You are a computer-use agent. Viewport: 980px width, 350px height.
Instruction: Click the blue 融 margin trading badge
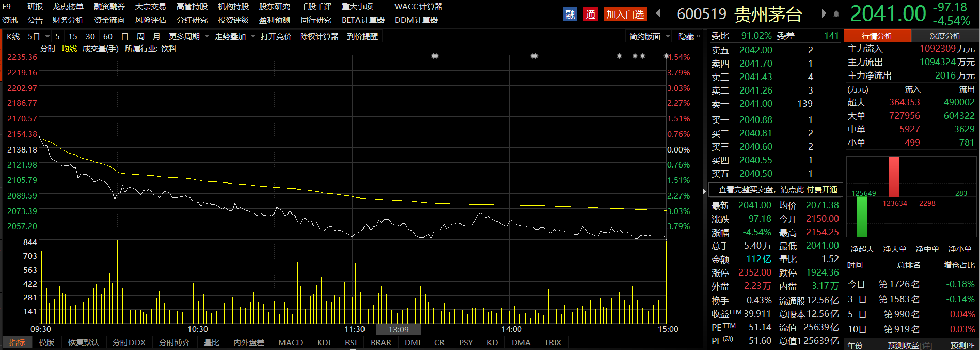[x=570, y=14]
